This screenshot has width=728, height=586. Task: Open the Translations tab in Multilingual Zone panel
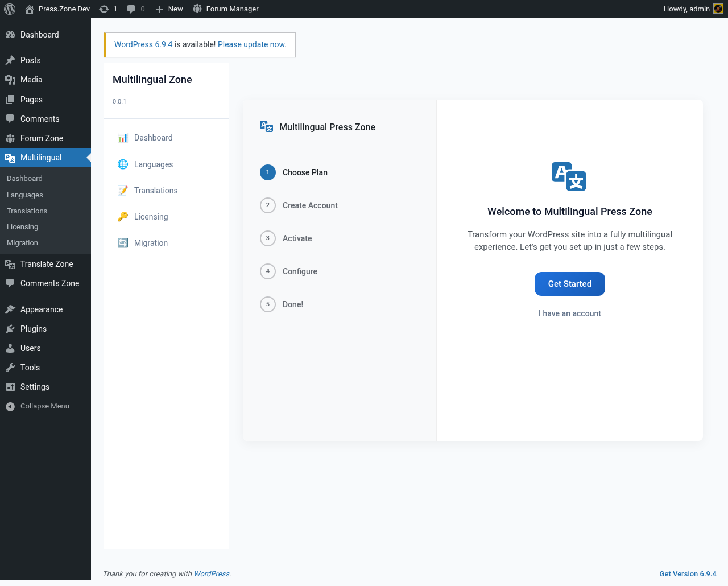[x=166, y=191]
